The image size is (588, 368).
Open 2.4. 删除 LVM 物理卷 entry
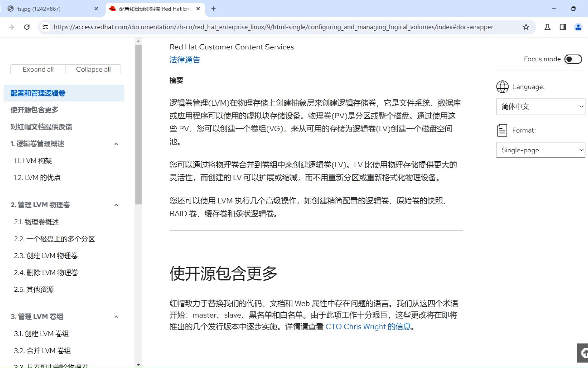pos(46,273)
